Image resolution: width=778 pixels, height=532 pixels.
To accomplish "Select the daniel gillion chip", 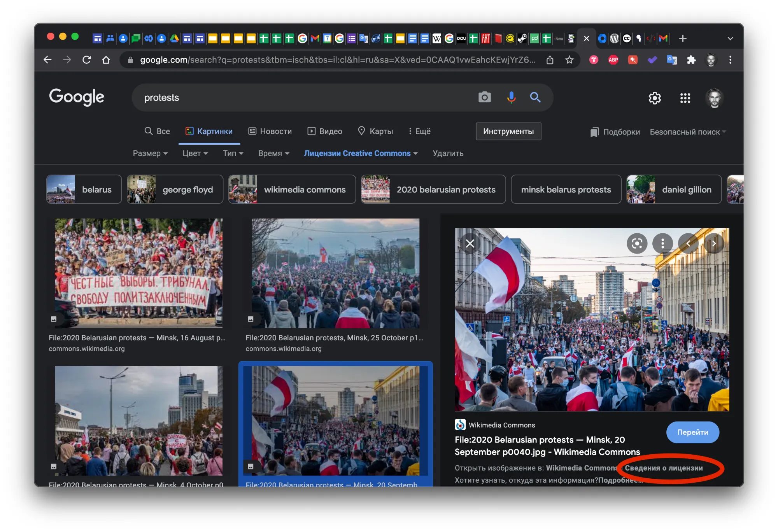I will (674, 189).
